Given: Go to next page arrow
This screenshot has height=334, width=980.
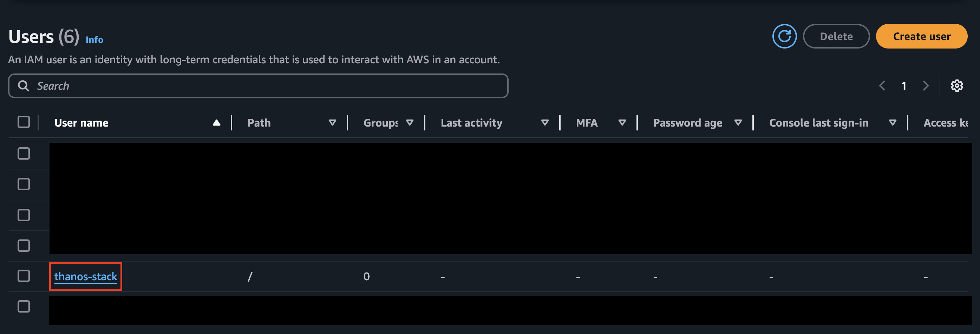Looking at the screenshot, I should [926, 86].
